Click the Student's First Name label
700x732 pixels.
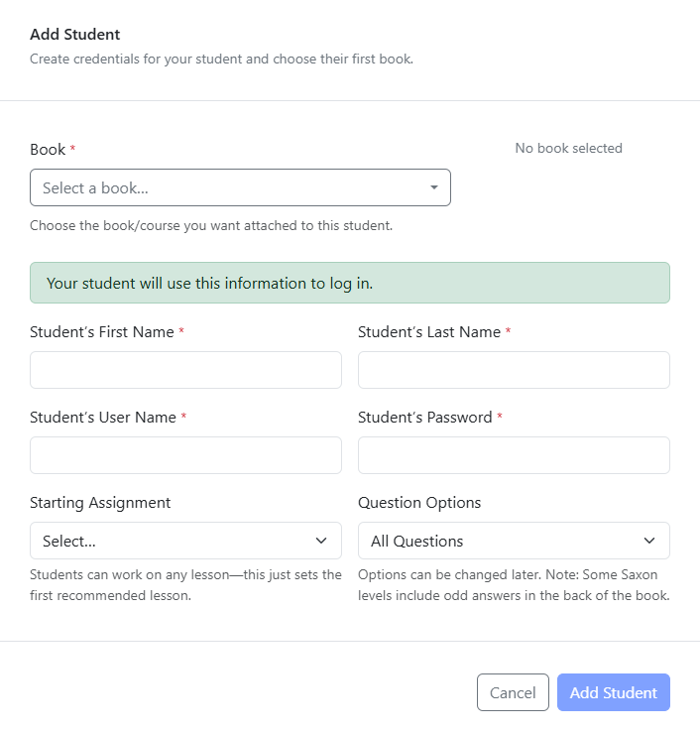(102, 332)
